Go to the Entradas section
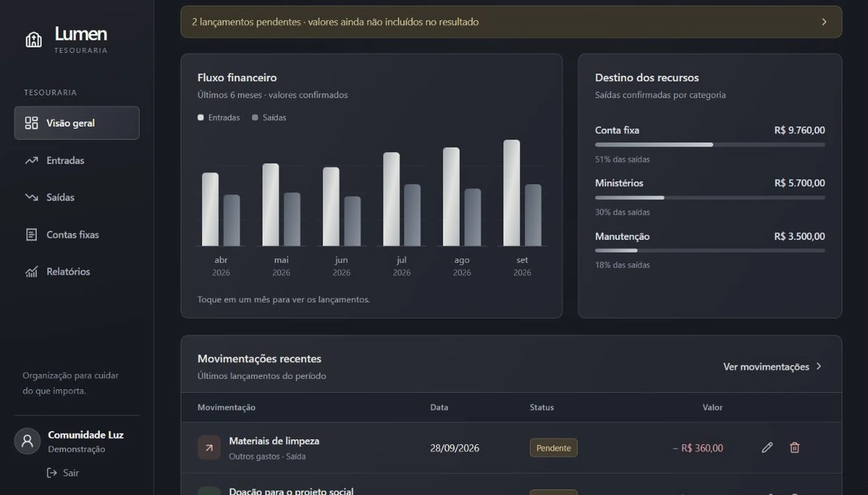 point(77,161)
